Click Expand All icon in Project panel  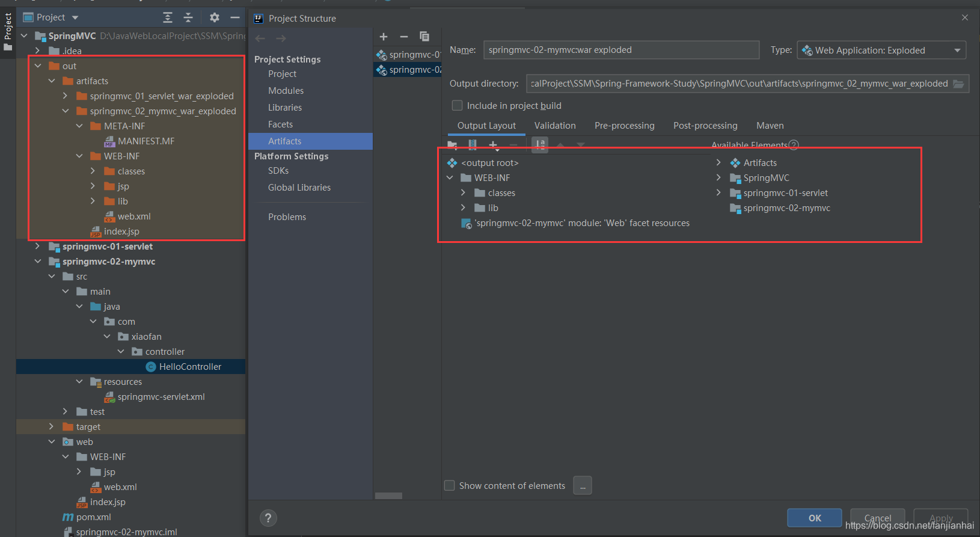click(168, 17)
